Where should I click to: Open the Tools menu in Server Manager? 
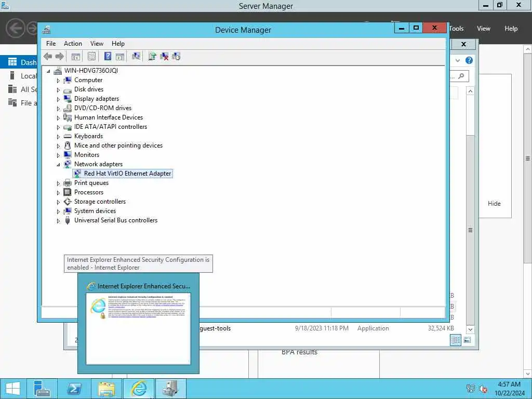point(456,29)
